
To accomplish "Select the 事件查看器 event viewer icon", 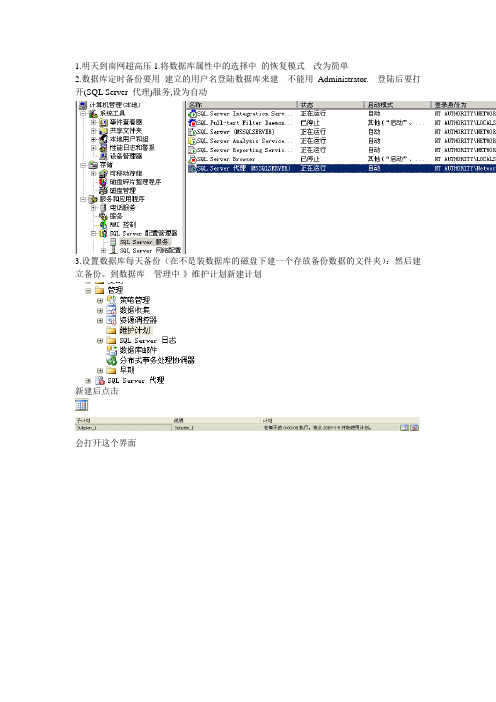I will 103,122.
